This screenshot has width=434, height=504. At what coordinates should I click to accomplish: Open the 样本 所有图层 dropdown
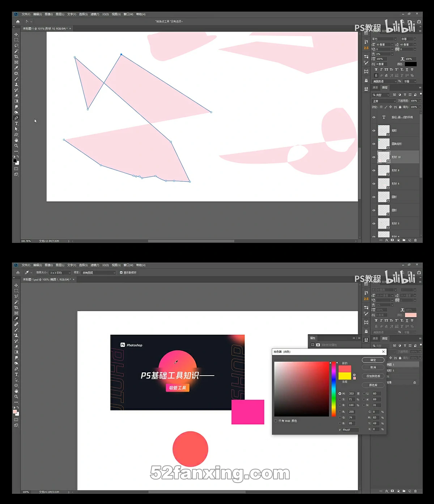point(99,273)
